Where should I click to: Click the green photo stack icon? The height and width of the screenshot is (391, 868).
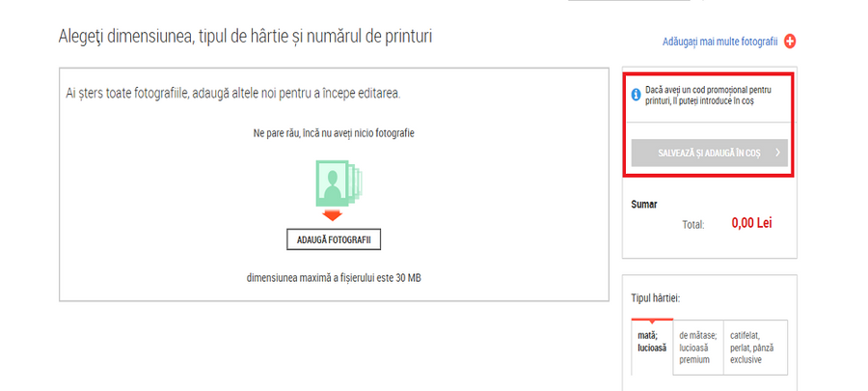[334, 182]
